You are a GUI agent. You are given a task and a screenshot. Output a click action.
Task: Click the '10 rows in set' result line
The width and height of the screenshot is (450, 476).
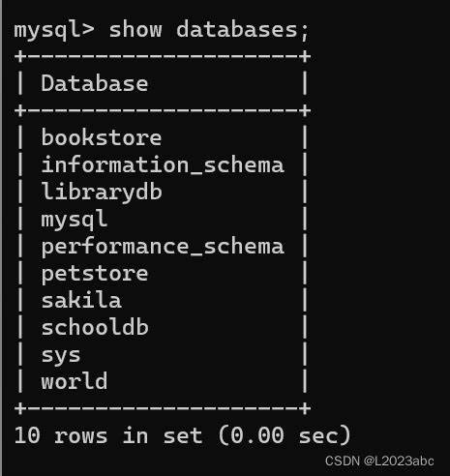click(108, 435)
